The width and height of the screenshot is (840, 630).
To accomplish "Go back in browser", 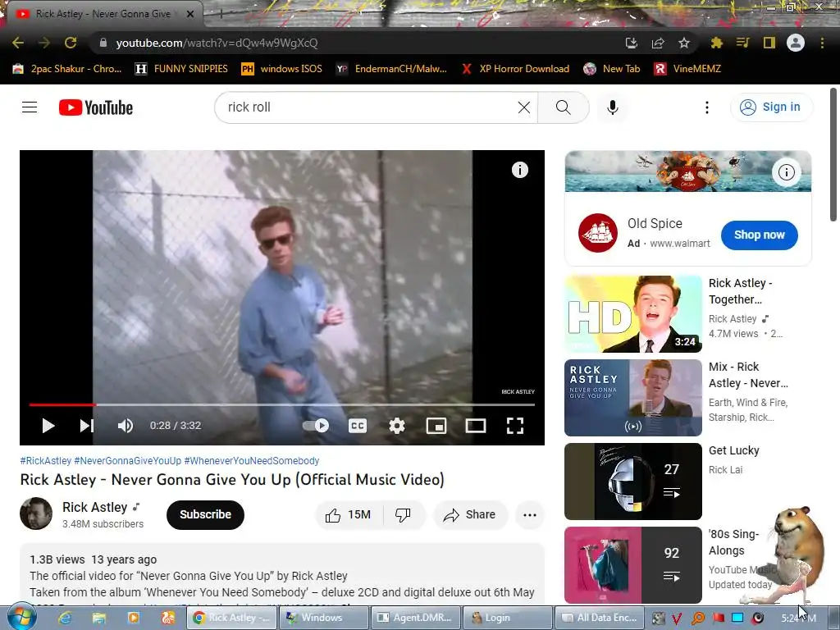I will pos(18,43).
